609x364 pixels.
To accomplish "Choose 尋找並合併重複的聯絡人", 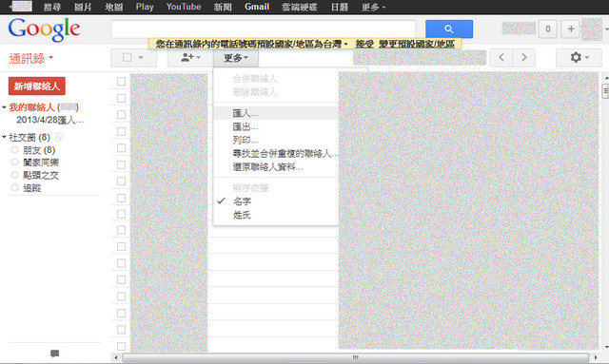I will pyautogui.click(x=285, y=154).
